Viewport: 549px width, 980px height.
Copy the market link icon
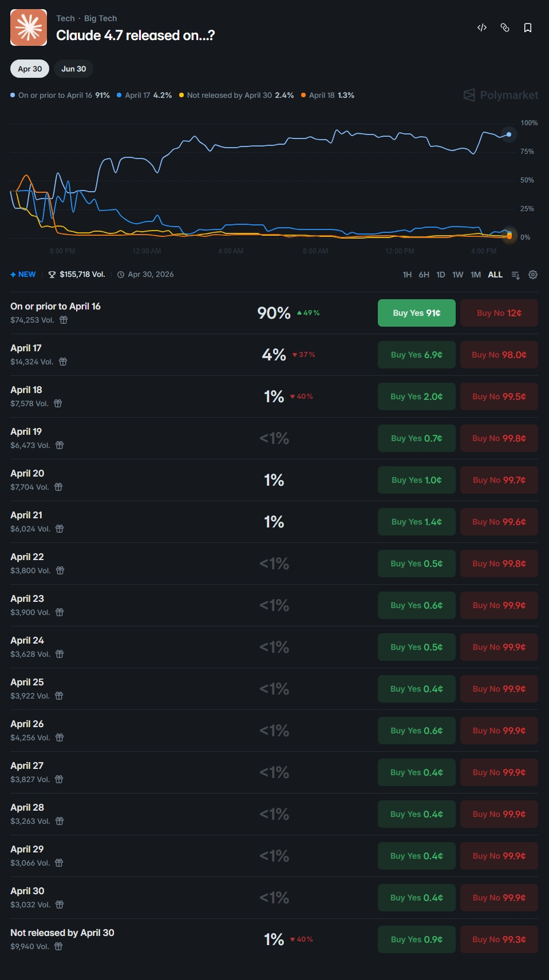(x=505, y=27)
